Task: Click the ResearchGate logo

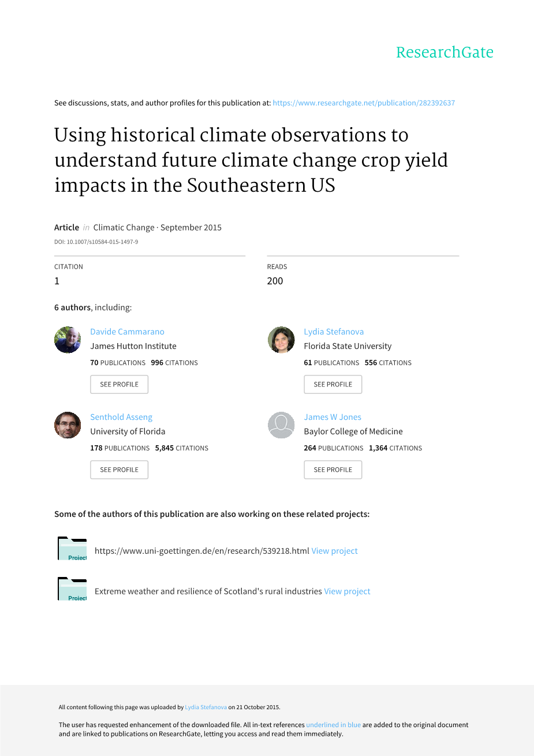Action: 445,53
